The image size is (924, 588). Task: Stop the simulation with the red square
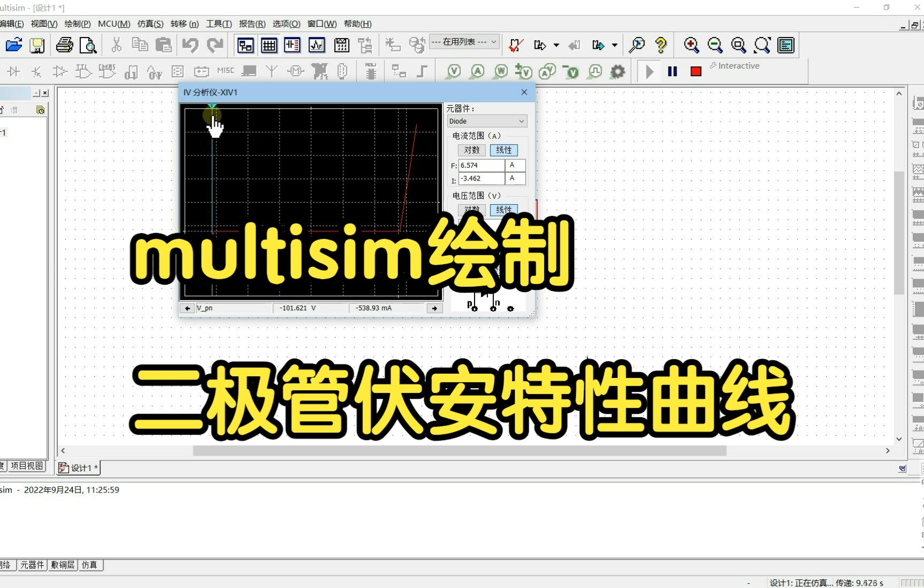pyautogui.click(x=696, y=71)
